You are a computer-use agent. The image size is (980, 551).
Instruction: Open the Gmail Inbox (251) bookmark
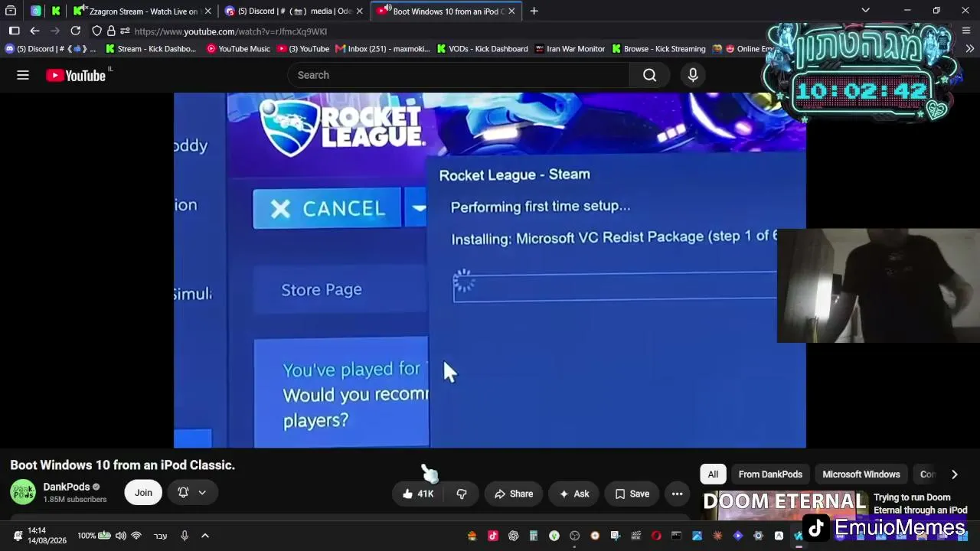[x=382, y=49]
